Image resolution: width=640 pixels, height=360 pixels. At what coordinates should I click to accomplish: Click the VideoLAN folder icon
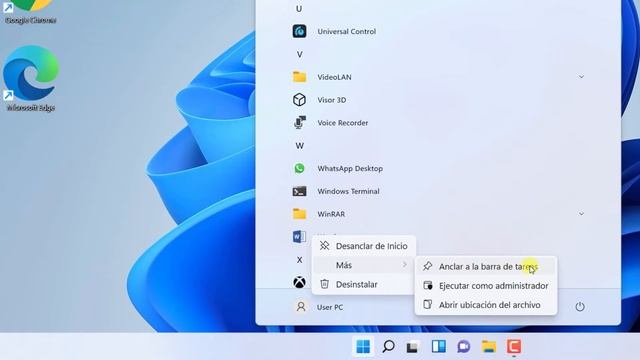(x=299, y=77)
